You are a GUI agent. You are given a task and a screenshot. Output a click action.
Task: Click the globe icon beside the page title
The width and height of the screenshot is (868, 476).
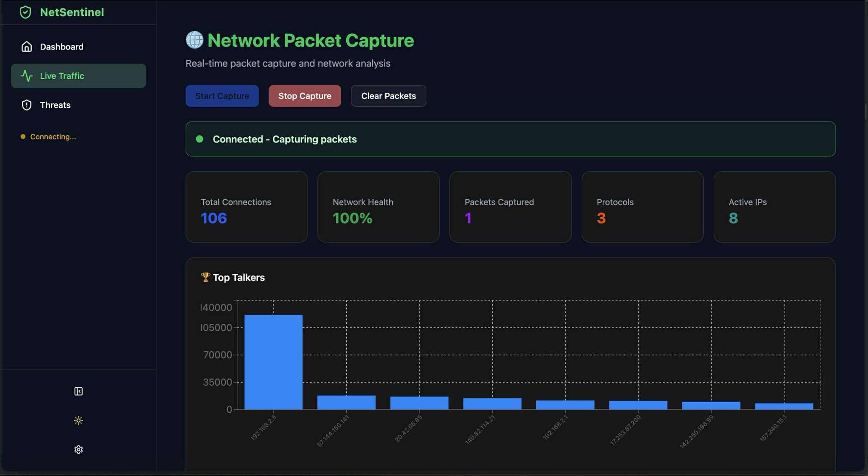pos(194,40)
